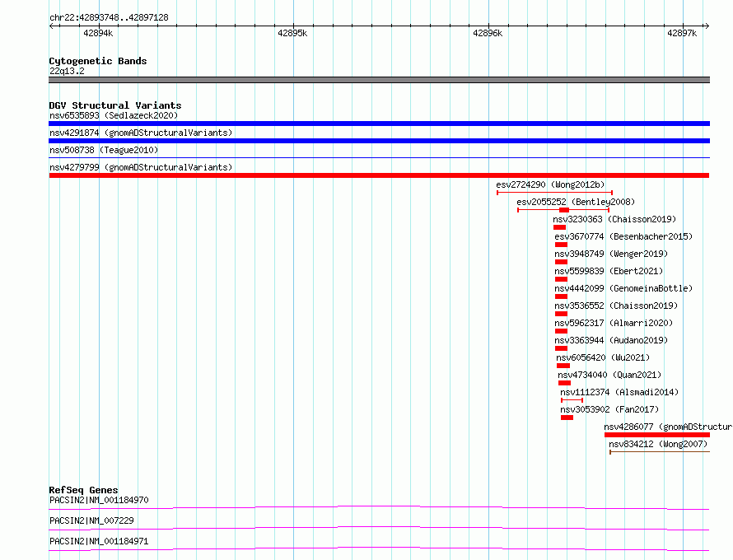Open esv2055252 (Bentley2008) variant
Screen dimensions: 733x560
[576, 202]
